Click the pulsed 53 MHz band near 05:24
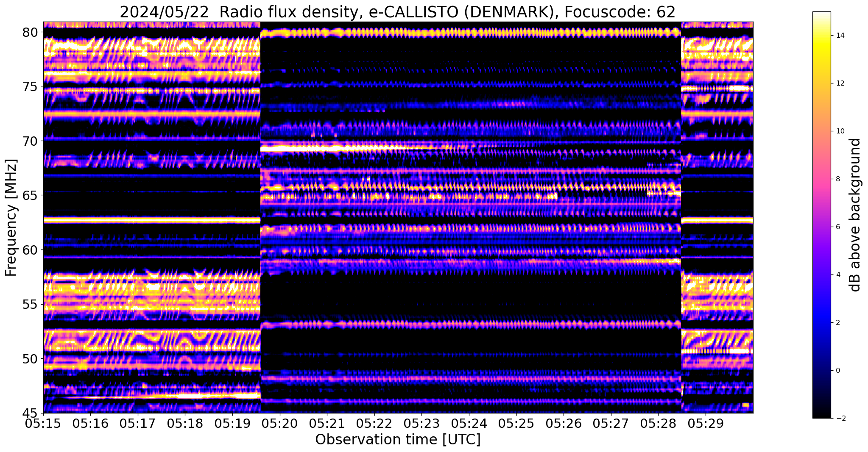This screenshot has height=452, width=868. (470, 324)
